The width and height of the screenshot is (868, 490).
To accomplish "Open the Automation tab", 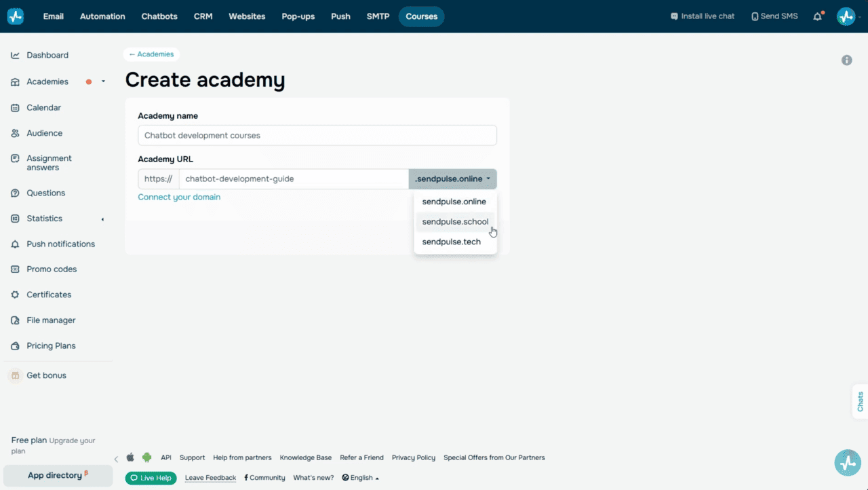I will tap(102, 16).
